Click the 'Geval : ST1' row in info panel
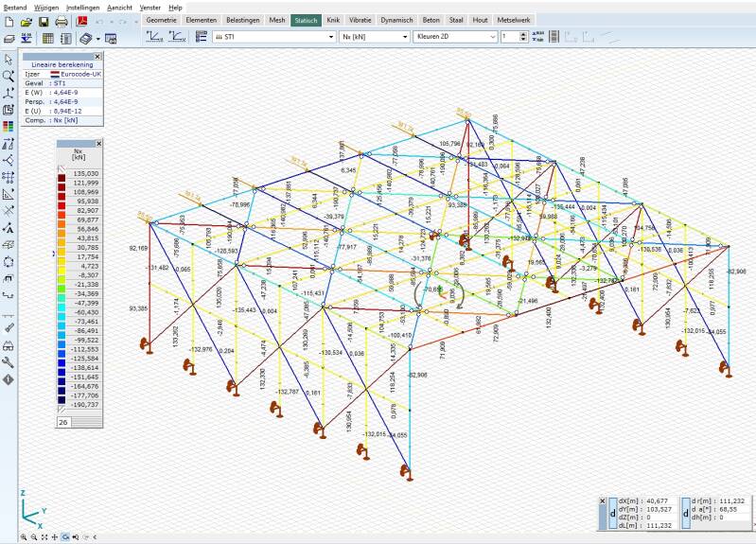This screenshot has width=756, height=544. tap(62, 83)
